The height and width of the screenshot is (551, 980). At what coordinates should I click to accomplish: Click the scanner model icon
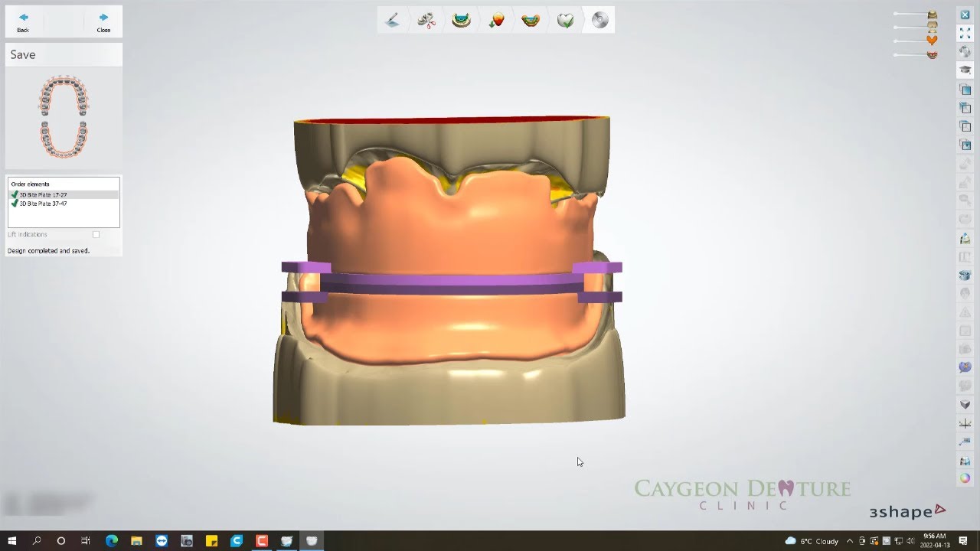(965, 460)
